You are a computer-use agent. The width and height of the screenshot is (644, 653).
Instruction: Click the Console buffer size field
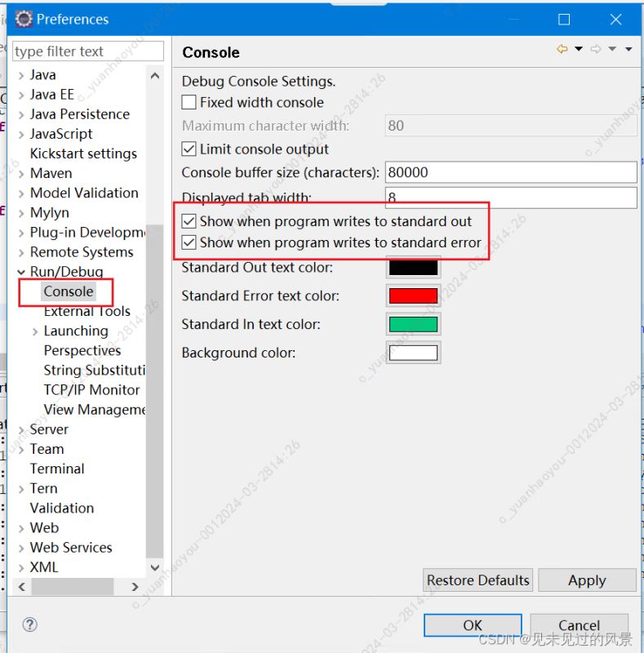coord(511,172)
